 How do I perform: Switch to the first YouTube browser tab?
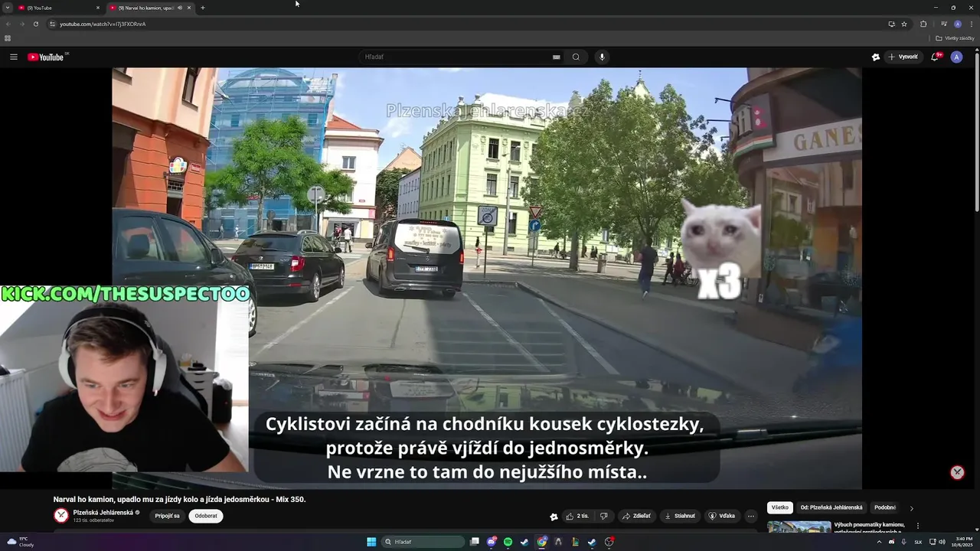coord(58,8)
